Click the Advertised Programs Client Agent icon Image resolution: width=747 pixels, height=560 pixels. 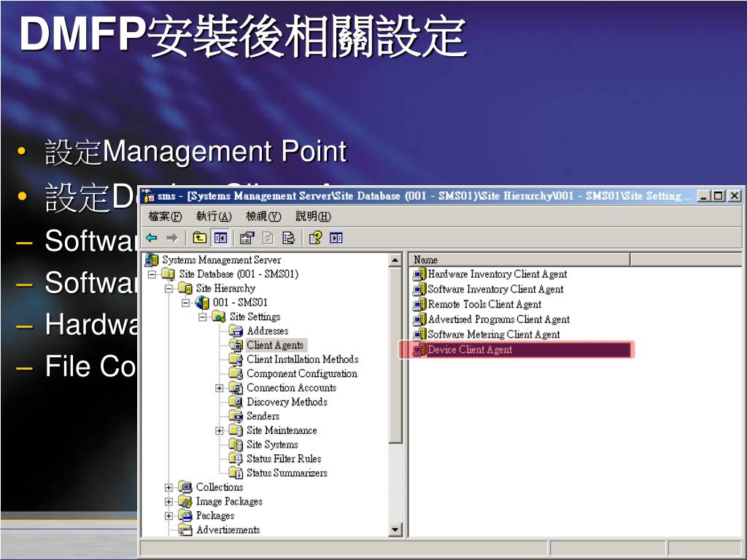419,319
